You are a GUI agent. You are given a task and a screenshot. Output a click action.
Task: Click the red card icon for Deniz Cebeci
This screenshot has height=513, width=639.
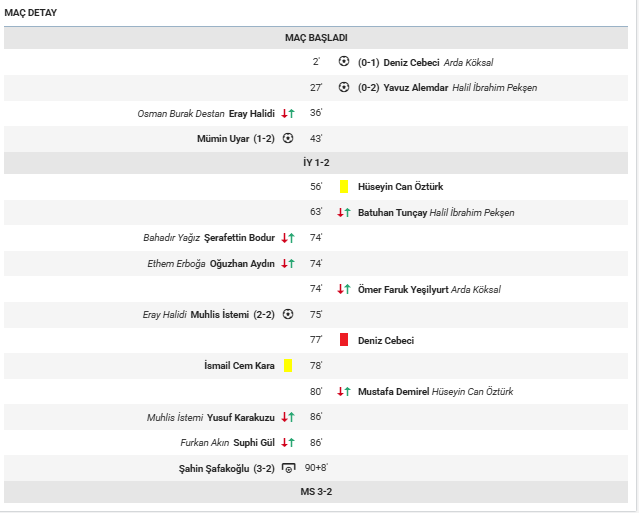tap(344, 340)
